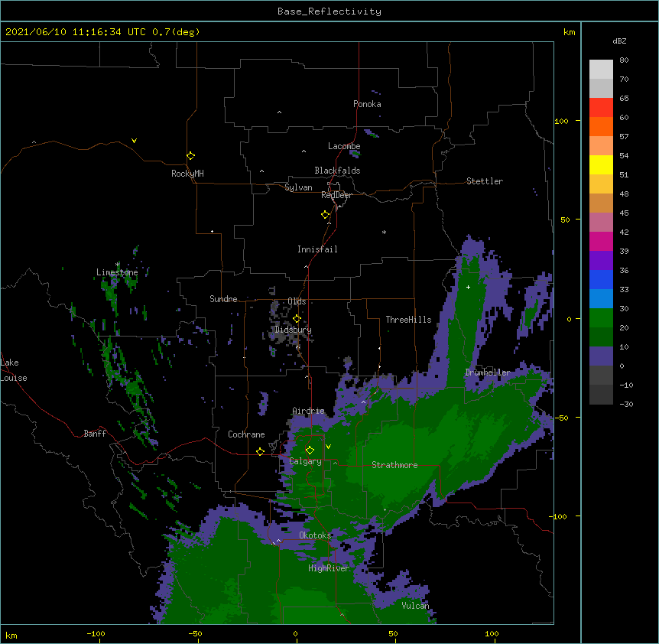Screen dimensions: 659x644
Task: Click the yellow diamond marker beside Olds
Action: 297,319
